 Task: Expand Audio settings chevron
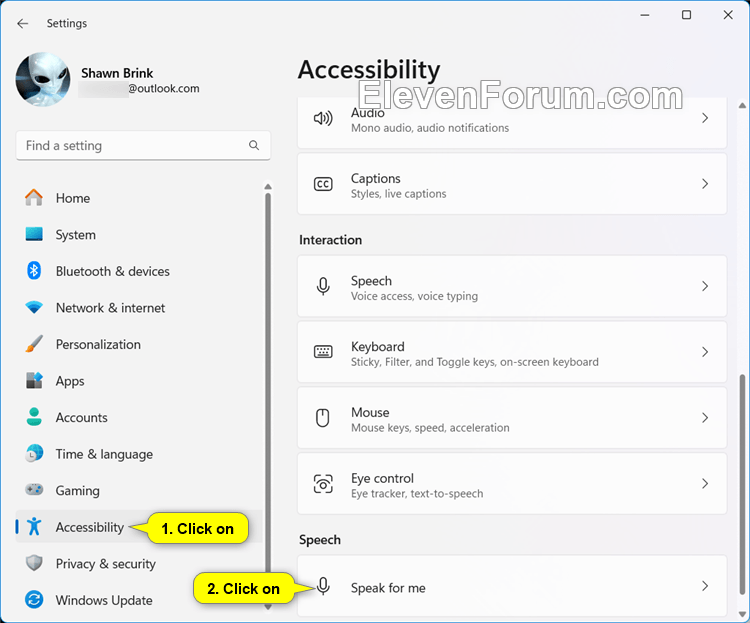click(x=705, y=118)
